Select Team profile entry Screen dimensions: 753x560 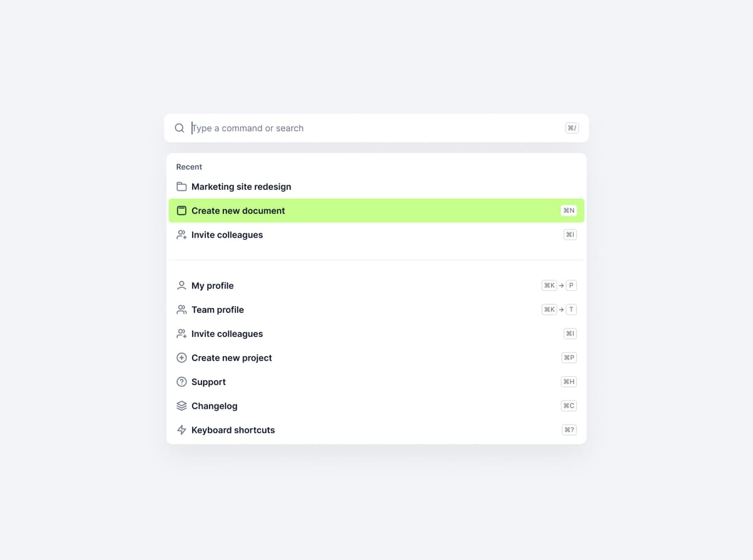376,310
